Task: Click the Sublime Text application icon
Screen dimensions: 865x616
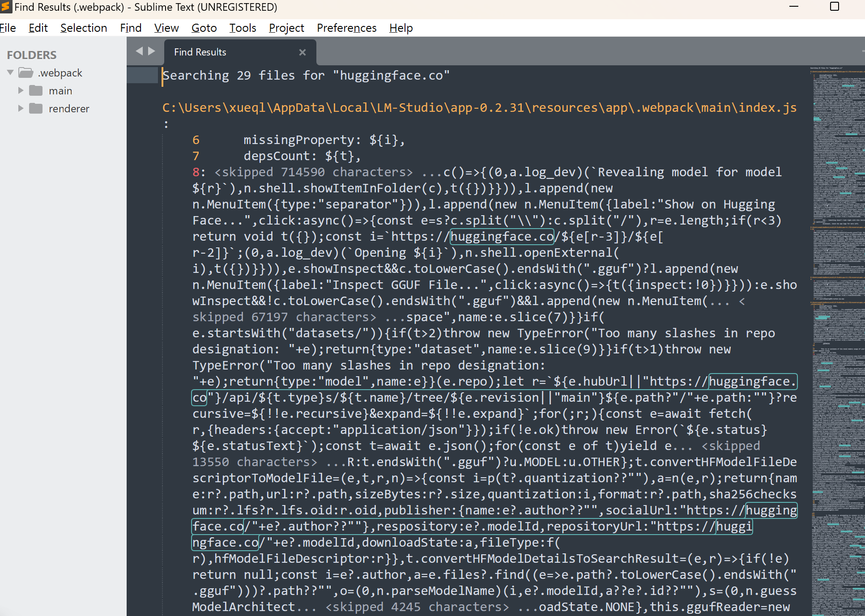Action: 6,7
